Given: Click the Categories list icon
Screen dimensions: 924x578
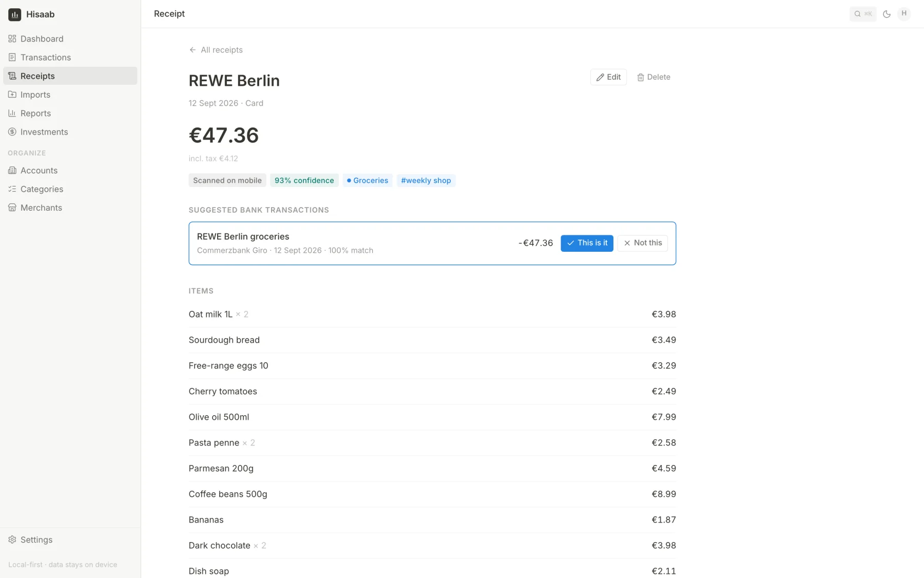Looking at the screenshot, I should pyautogui.click(x=12, y=189).
